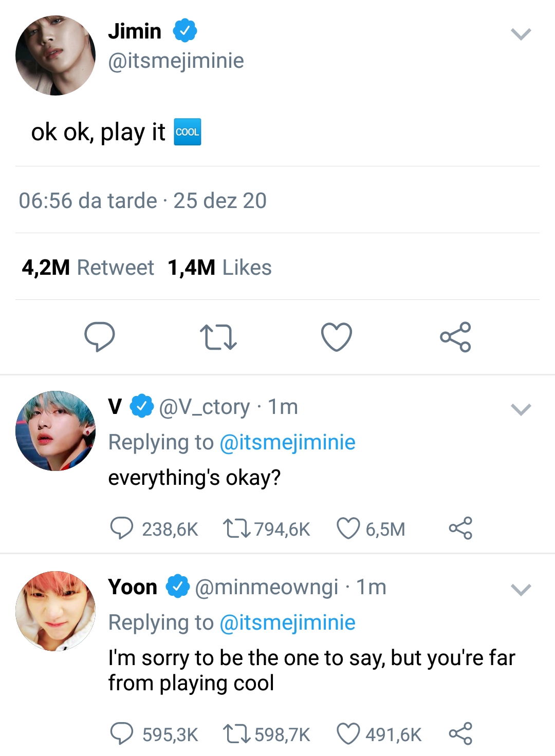555x756 pixels.
Task: Retweet Jimin's main tweet
Action: coord(218,337)
